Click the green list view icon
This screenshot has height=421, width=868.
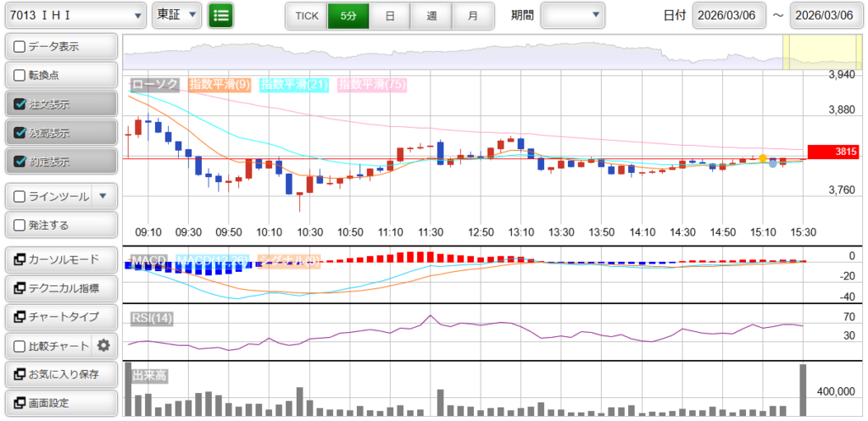tap(221, 15)
